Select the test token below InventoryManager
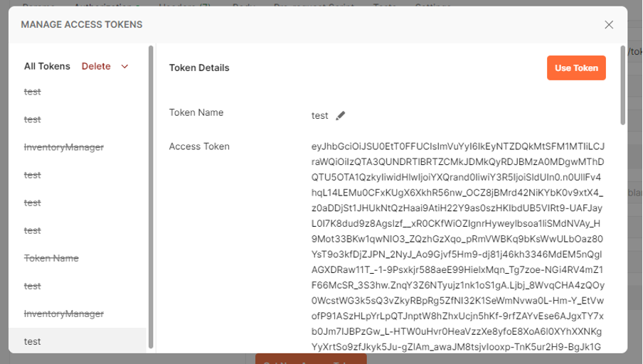 [x=33, y=175]
